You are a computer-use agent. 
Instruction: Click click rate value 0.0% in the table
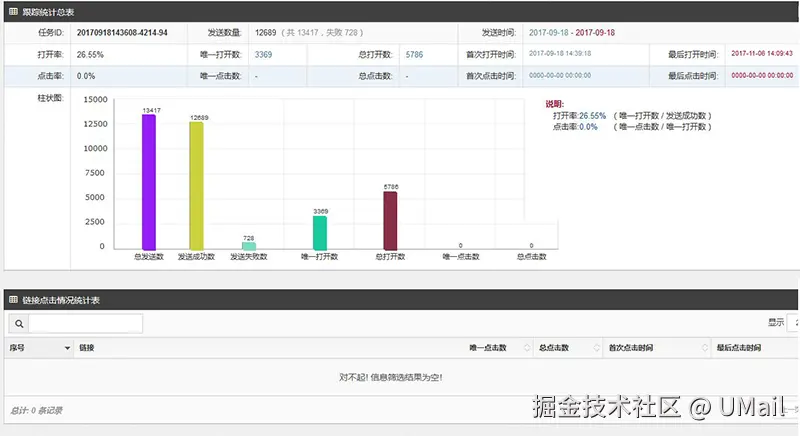[x=86, y=76]
